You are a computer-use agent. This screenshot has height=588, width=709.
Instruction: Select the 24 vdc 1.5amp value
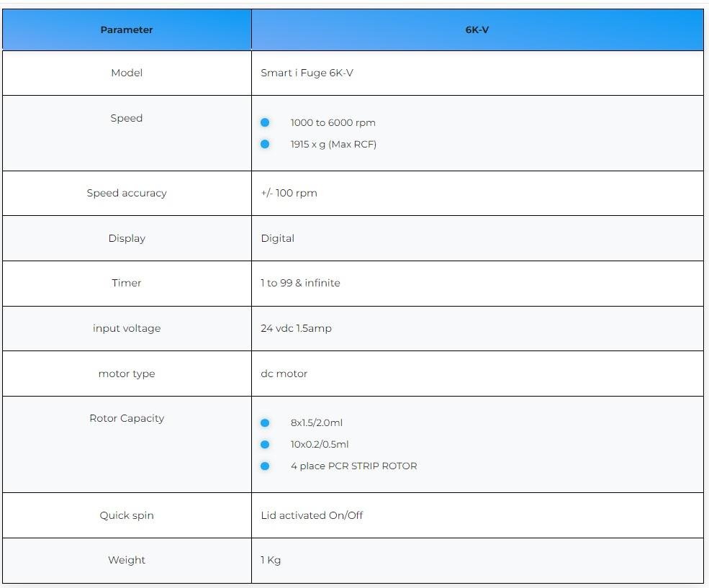tap(296, 328)
